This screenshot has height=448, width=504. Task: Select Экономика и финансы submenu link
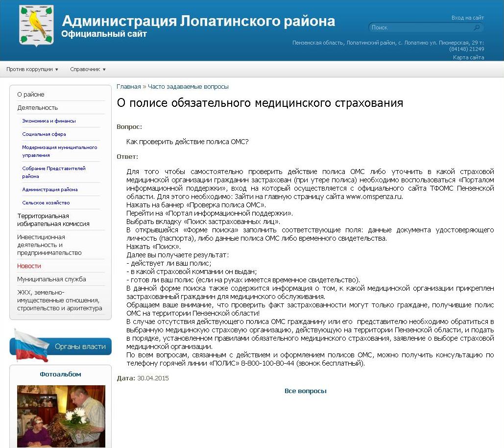click(x=49, y=121)
